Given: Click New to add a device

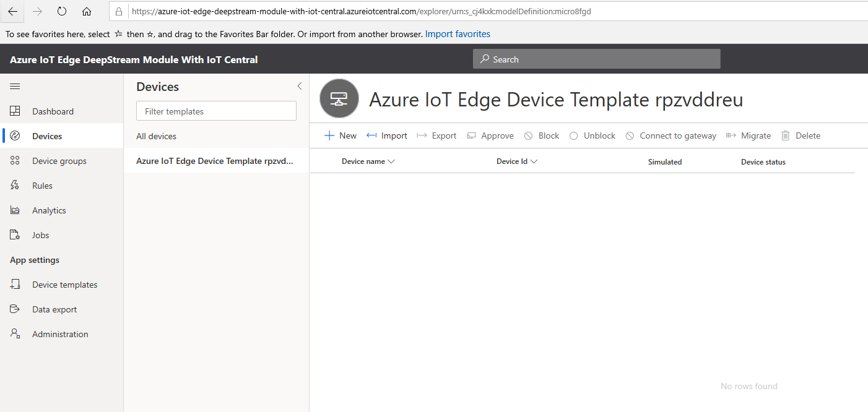Looking at the screenshot, I should [341, 135].
